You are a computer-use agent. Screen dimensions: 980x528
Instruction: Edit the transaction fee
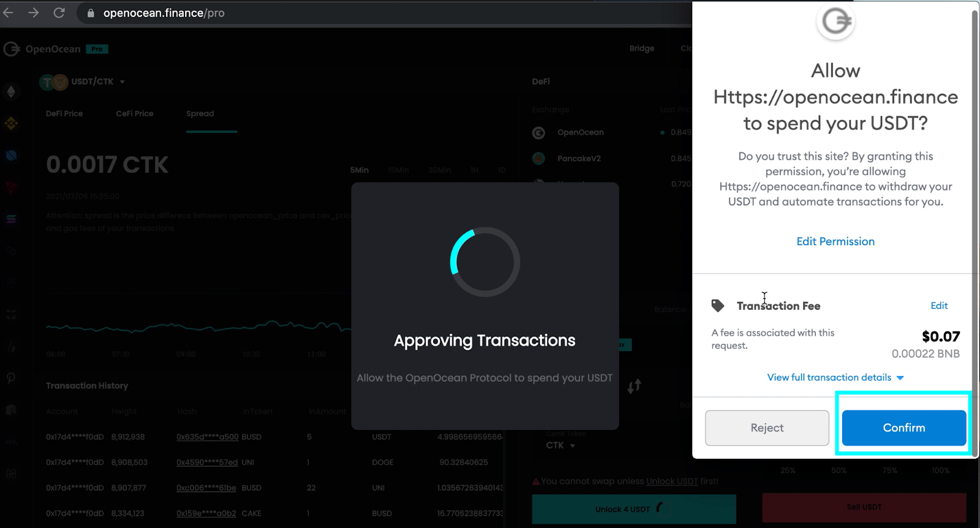(939, 306)
